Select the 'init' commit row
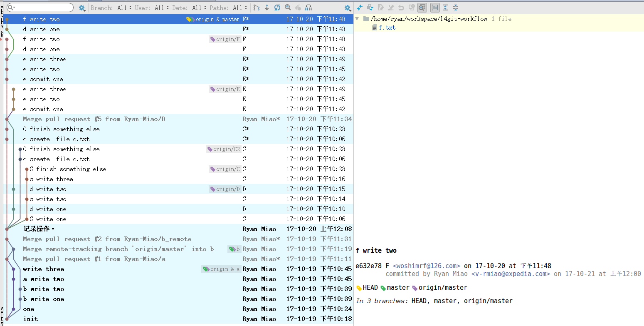 [178, 319]
